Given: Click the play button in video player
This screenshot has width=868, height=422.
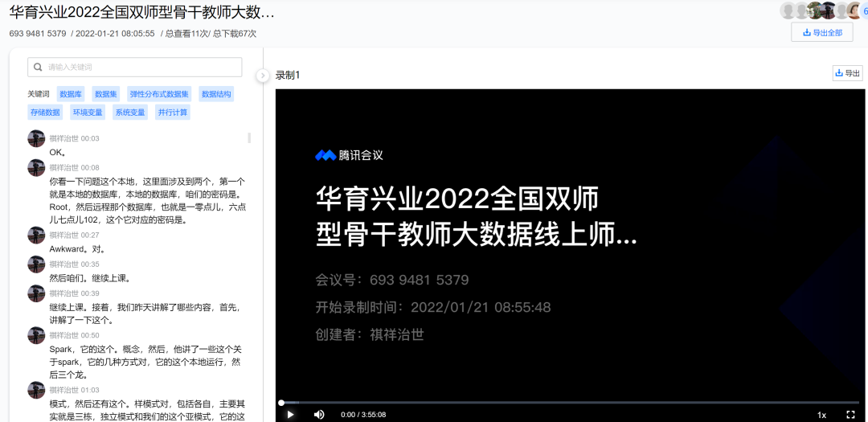Looking at the screenshot, I should pos(290,414).
